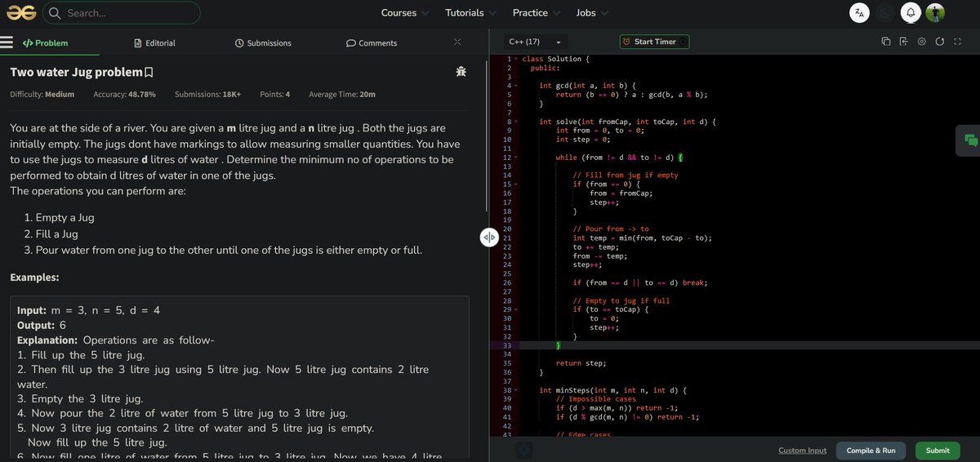Click the '2. Fill a Jug' list item
This screenshot has width=980, height=462.
pos(51,234)
